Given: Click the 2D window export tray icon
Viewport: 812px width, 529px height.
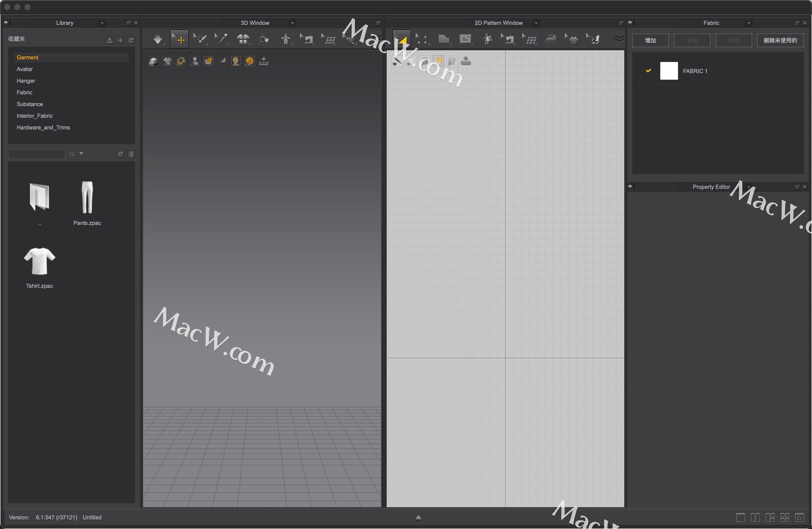Looking at the screenshot, I should point(466,61).
